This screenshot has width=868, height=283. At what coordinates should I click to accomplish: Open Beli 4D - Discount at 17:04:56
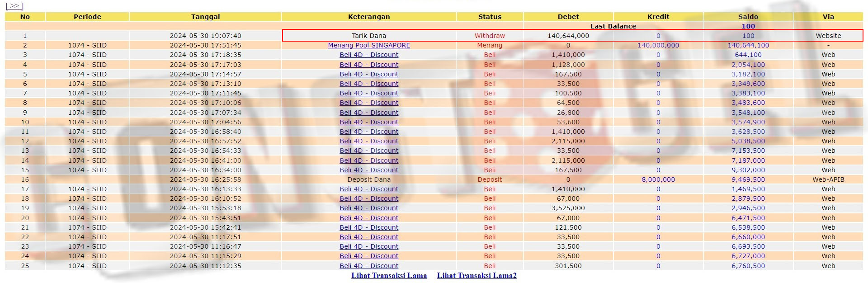[369, 122]
